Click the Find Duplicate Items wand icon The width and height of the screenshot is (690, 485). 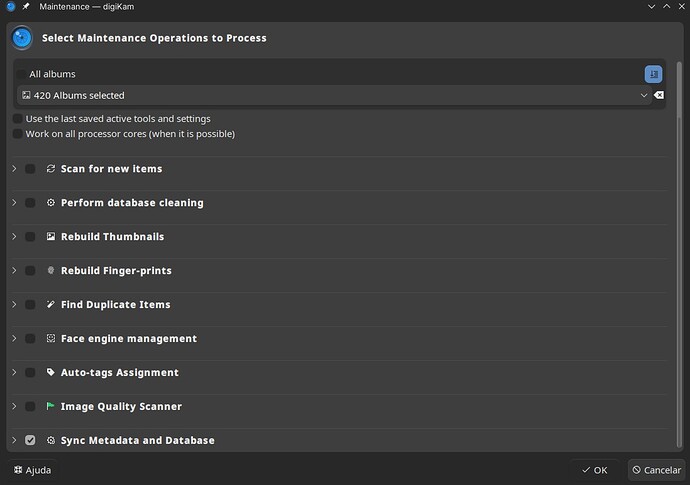click(51, 304)
